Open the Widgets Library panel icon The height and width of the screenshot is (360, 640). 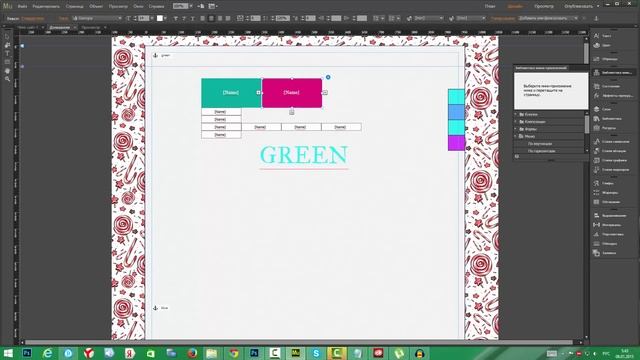click(x=596, y=73)
